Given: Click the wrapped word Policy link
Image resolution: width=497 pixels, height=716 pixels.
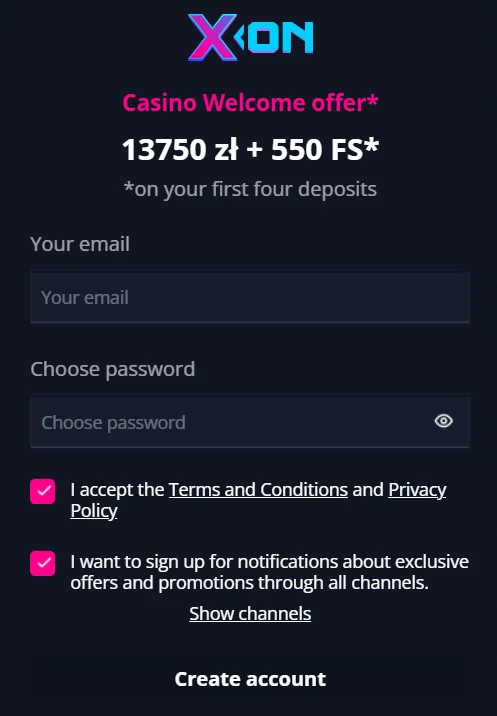Looking at the screenshot, I should (94, 511).
